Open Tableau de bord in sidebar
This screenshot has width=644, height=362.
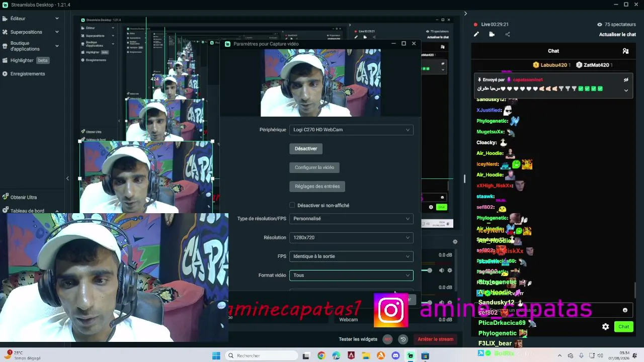[27, 211]
